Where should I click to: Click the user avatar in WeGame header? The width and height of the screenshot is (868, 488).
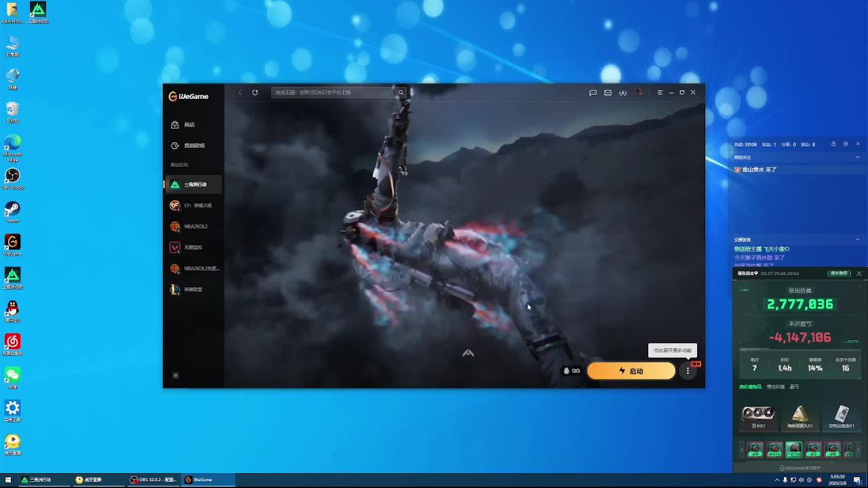[x=638, y=92]
